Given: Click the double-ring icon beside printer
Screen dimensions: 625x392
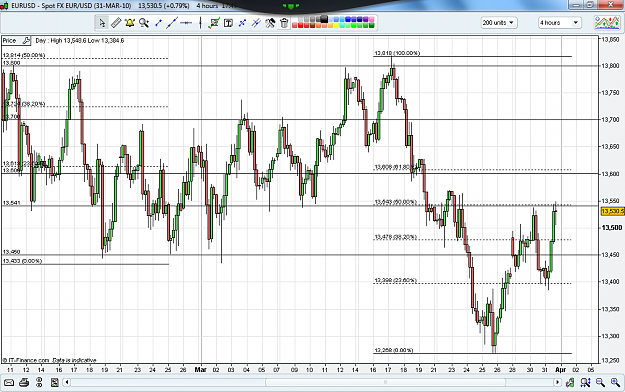Looking at the screenshot, I should tap(39, 382).
